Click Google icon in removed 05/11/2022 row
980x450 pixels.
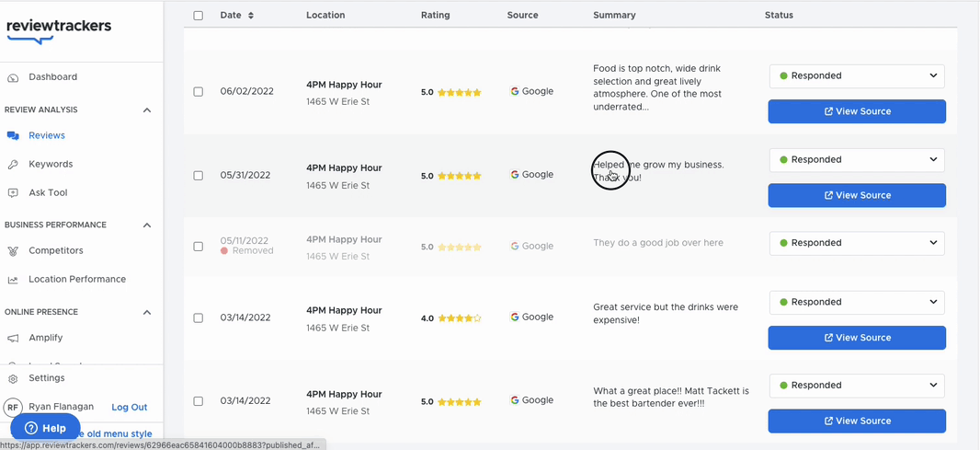tap(515, 246)
